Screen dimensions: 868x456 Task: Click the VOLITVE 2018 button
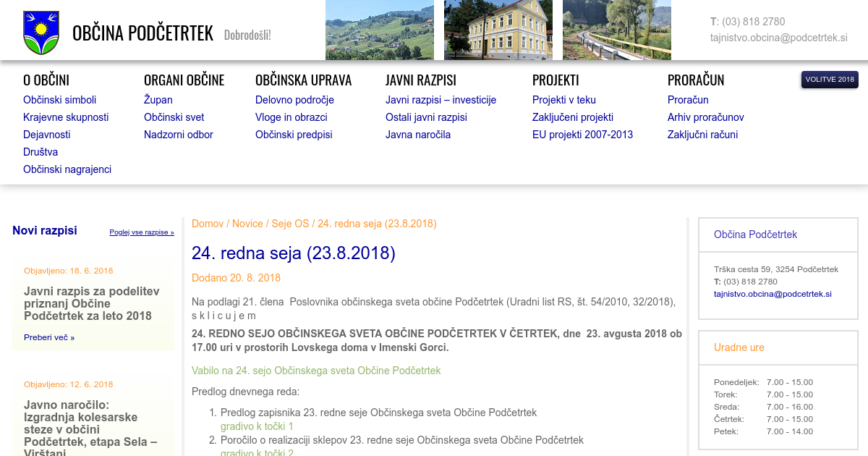(x=830, y=80)
